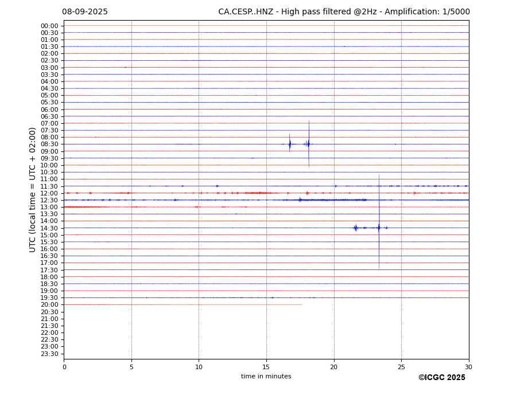Click the x-axis tick label 15

[266, 367]
